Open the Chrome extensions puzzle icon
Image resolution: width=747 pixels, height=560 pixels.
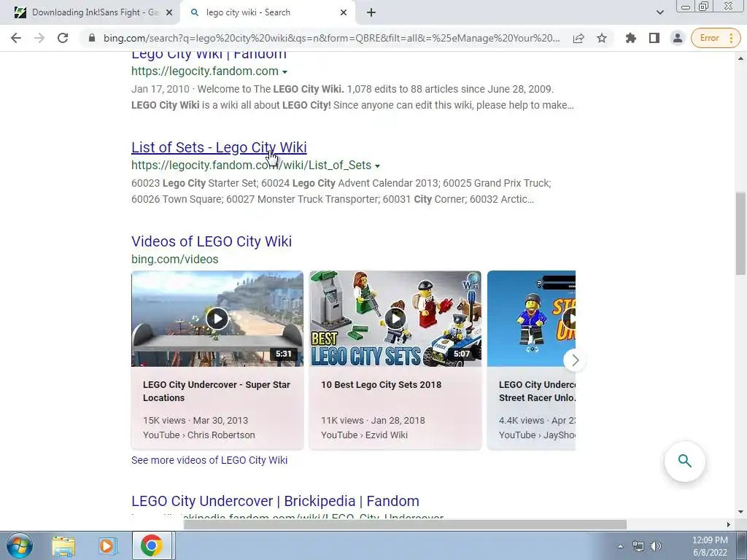[631, 38]
